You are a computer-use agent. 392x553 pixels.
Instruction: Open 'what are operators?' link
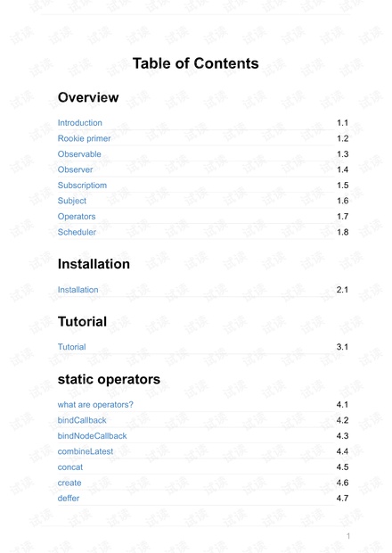point(95,405)
